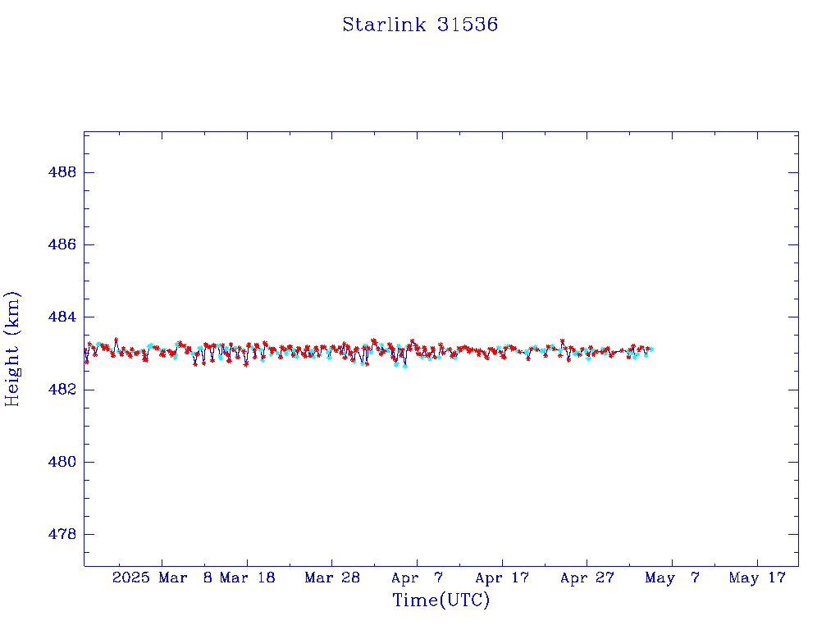This screenshot has width=840, height=630.
Task: Select the "Apr 27" date label
Action: coord(587,577)
